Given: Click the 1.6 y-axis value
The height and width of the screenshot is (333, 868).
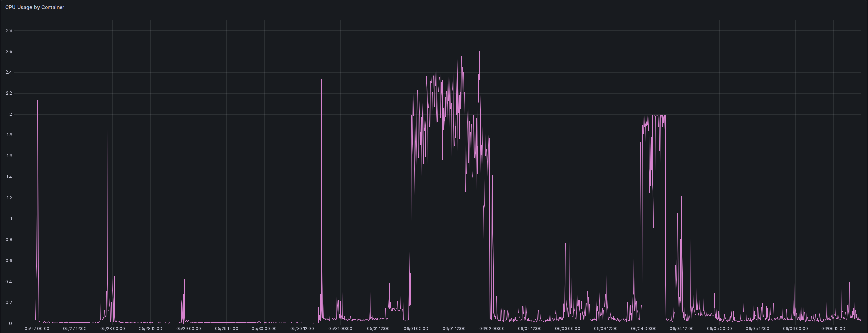Looking at the screenshot, I should [9, 156].
